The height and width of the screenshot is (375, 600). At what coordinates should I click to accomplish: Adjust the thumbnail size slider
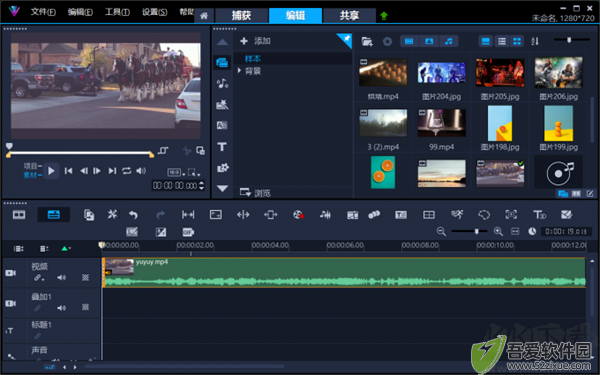569,40
